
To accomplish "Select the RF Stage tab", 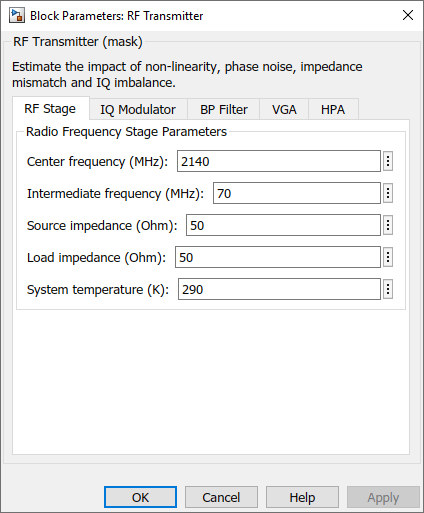I will click(50, 109).
